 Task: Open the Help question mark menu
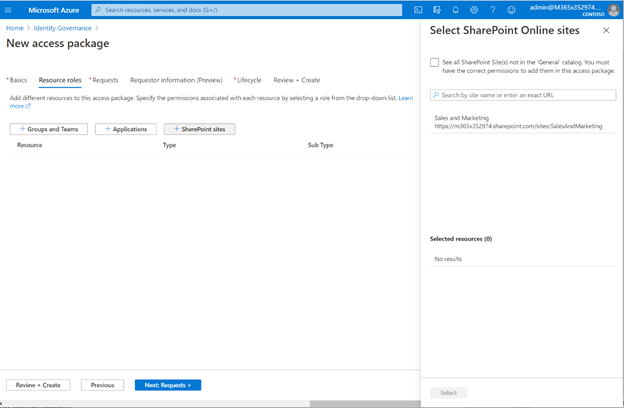point(493,10)
